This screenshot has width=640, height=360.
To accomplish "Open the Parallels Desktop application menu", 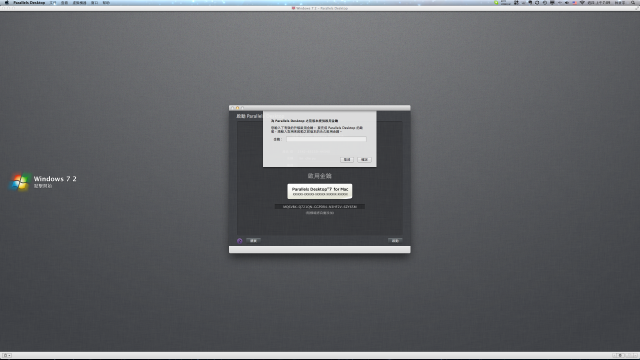I will click(29, 2).
